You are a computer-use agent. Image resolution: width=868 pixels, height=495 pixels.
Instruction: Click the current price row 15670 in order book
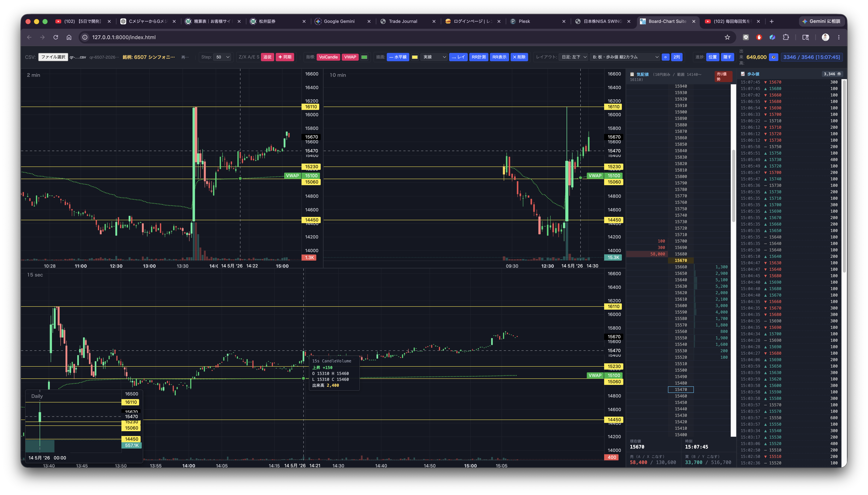tap(681, 261)
